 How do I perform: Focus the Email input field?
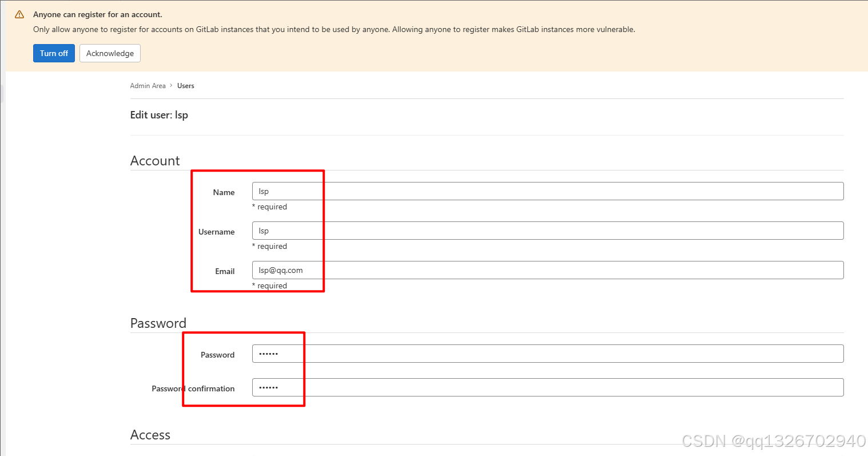tap(548, 270)
